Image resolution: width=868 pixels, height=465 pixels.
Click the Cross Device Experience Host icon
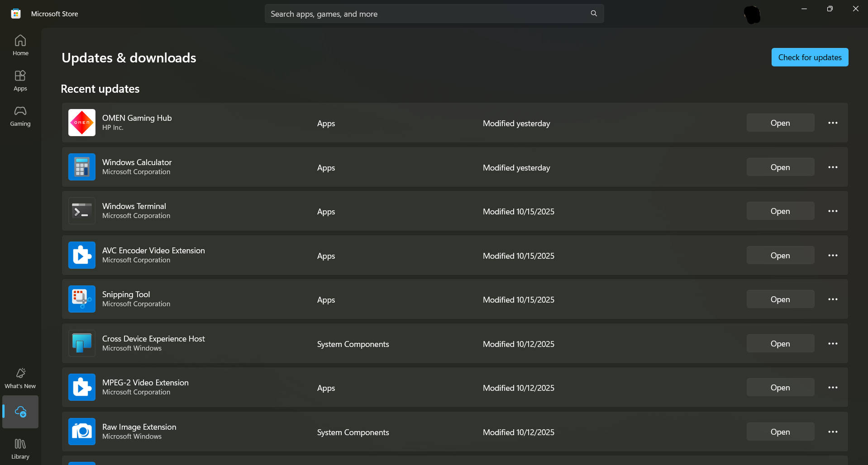(82, 343)
